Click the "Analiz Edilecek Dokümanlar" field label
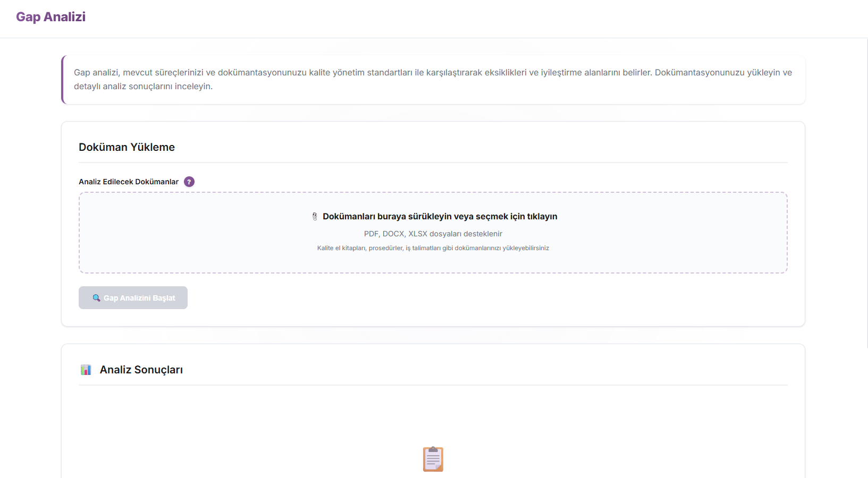 pyautogui.click(x=129, y=182)
